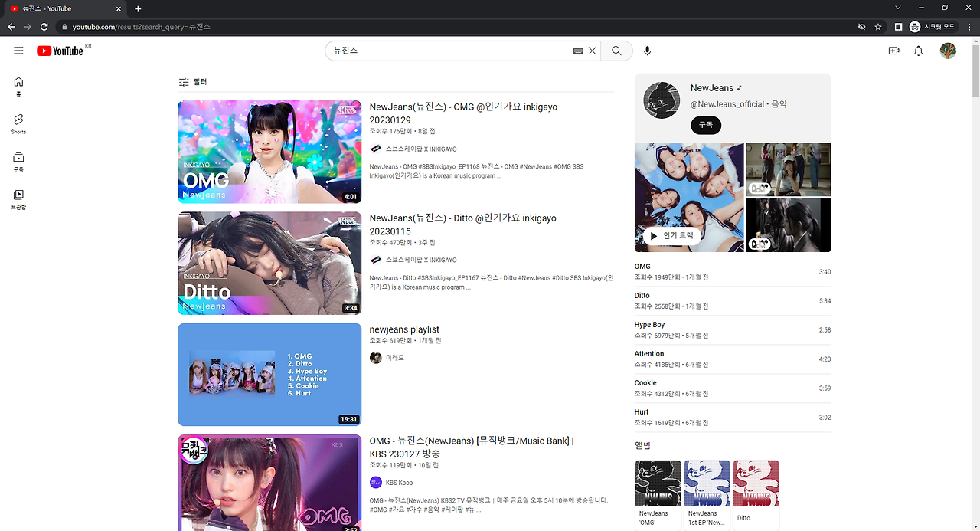Open the OMG inkigayo video thumbnail
The width and height of the screenshot is (980, 531).
coord(269,152)
